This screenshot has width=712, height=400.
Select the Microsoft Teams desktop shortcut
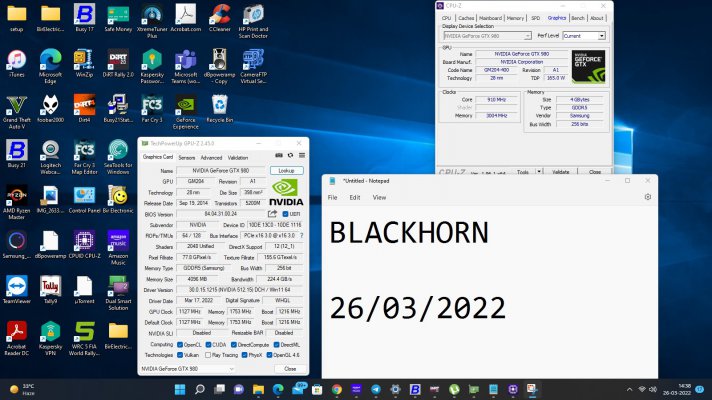click(186, 67)
